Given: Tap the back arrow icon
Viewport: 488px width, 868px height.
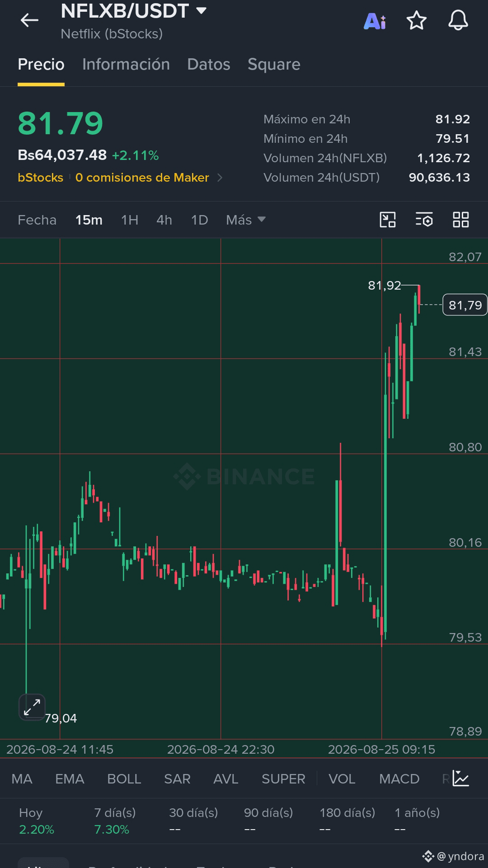Looking at the screenshot, I should 29,20.
